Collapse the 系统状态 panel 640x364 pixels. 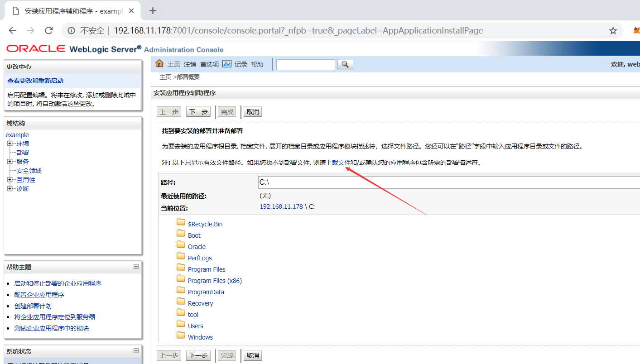click(x=135, y=351)
